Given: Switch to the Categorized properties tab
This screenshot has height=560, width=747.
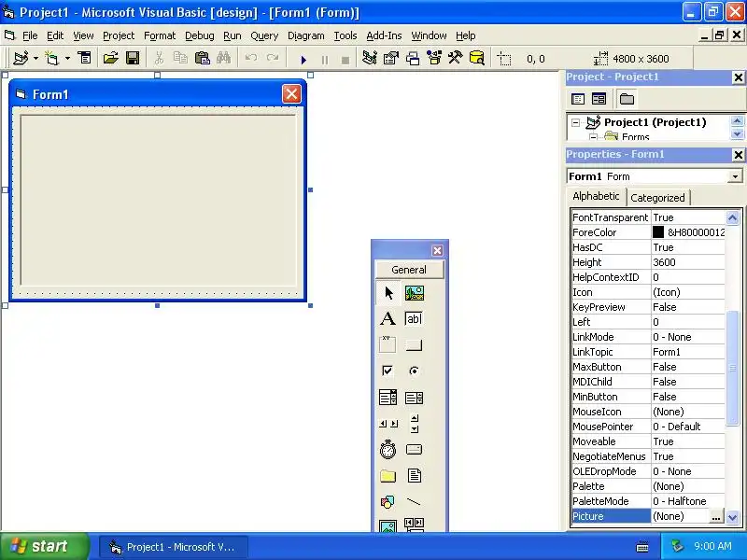Looking at the screenshot, I should click(657, 198).
